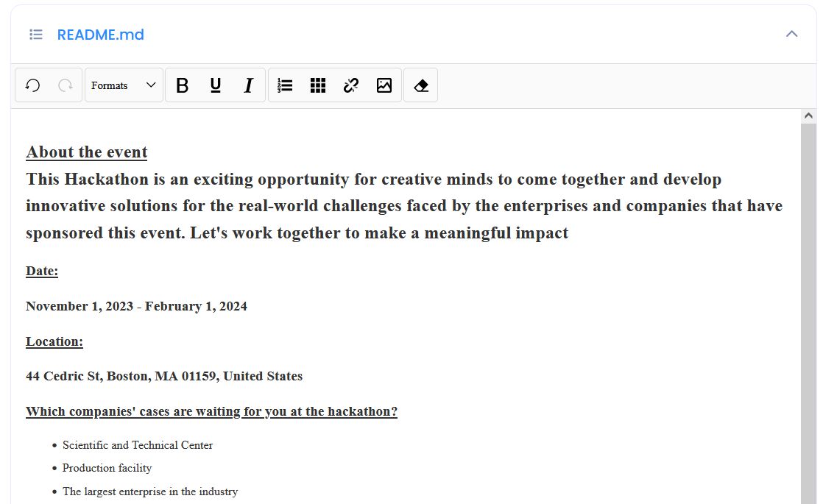Insert a numbered list

[285, 85]
